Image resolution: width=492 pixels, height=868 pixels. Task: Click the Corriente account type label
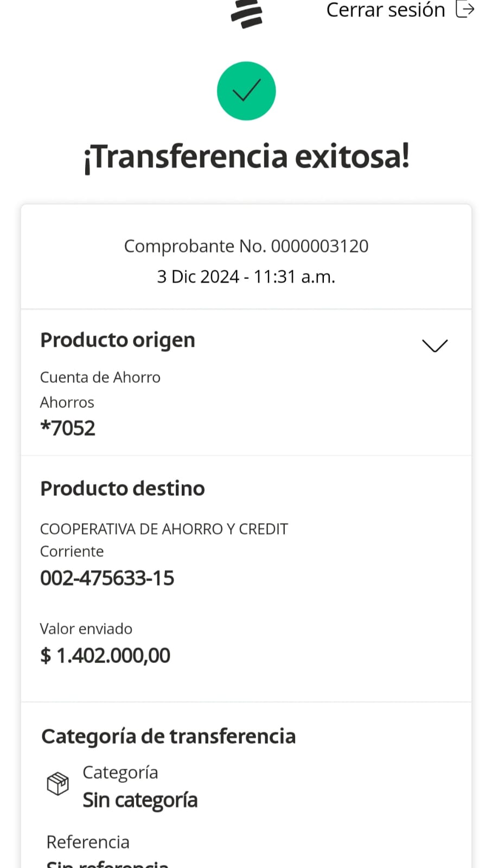tap(72, 551)
